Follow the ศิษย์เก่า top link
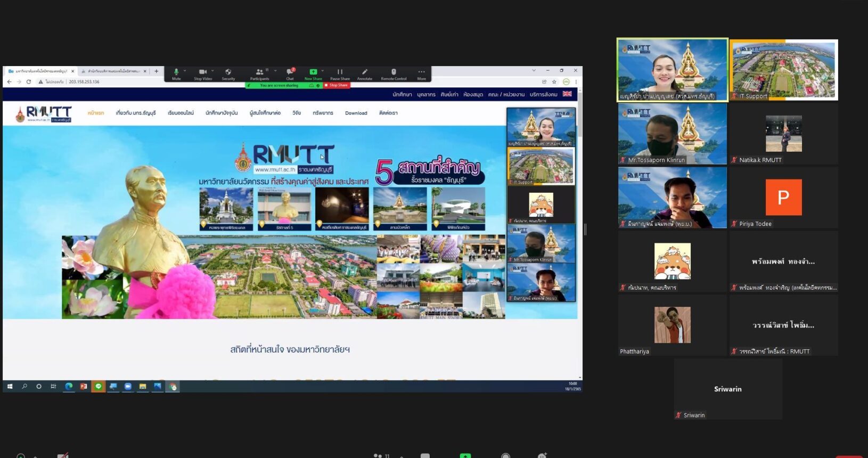This screenshot has width=868, height=458. point(449,94)
